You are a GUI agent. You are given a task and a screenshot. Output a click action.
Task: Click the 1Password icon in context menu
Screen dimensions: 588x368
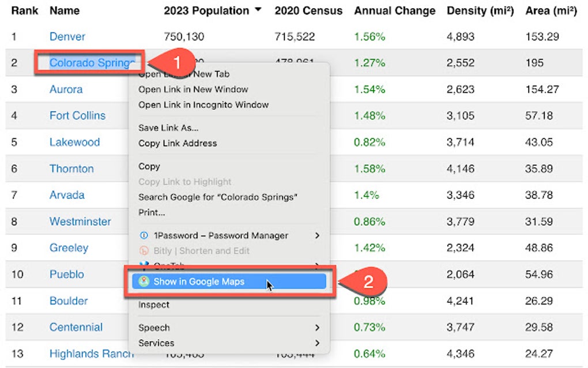pos(144,235)
